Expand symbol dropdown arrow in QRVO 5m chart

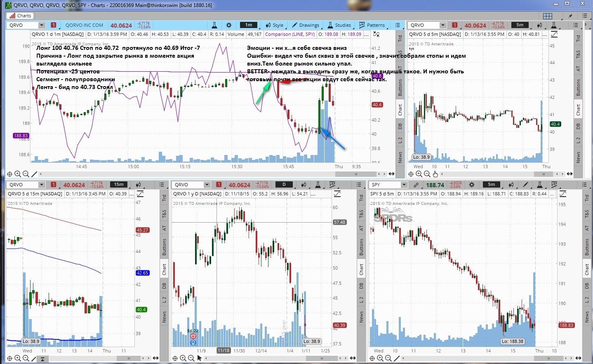[443, 25]
